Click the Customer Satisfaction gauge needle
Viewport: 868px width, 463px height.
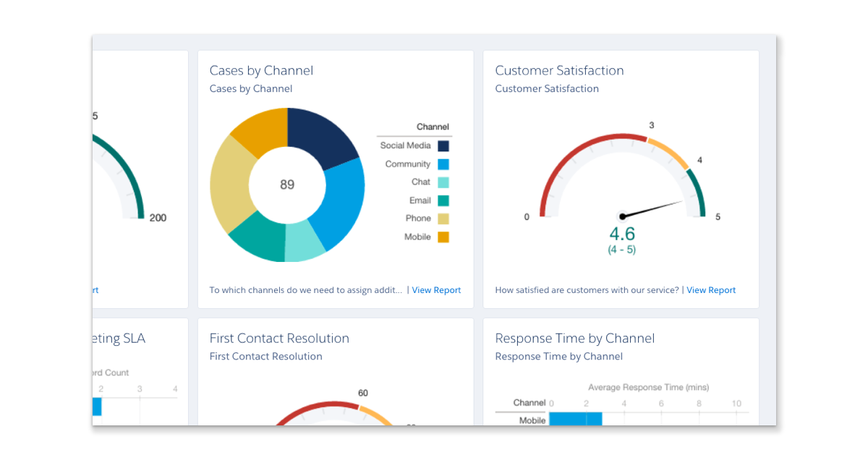(655, 208)
